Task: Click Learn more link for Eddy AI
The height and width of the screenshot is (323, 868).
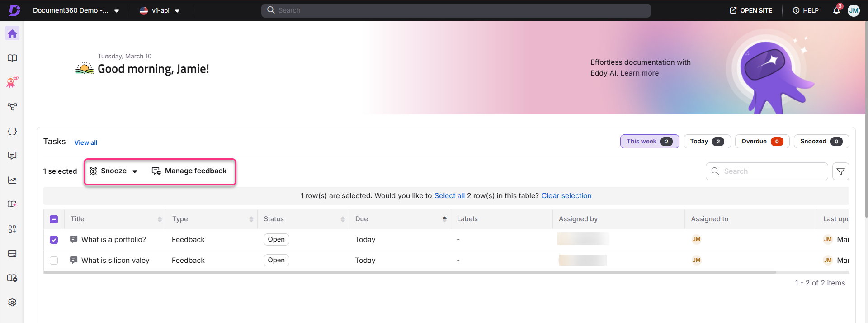Action: point(639,73)
